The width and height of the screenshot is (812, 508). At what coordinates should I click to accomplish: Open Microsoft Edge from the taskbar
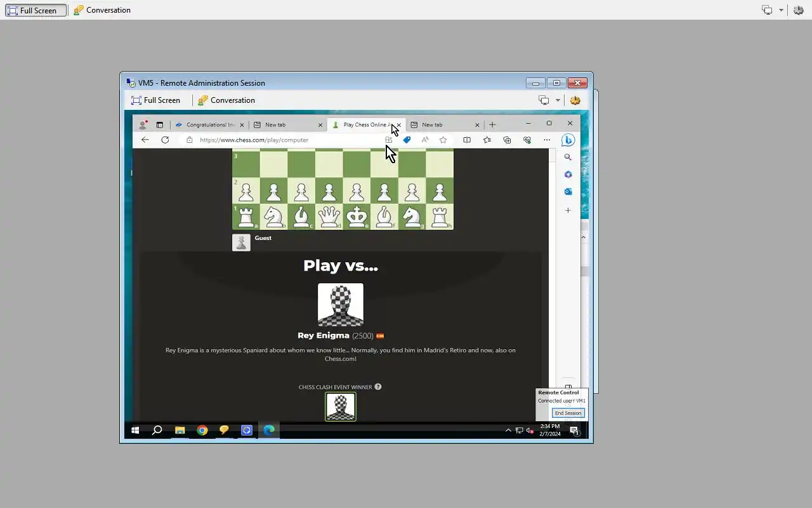pyautogui.click(x=269, y=430)
